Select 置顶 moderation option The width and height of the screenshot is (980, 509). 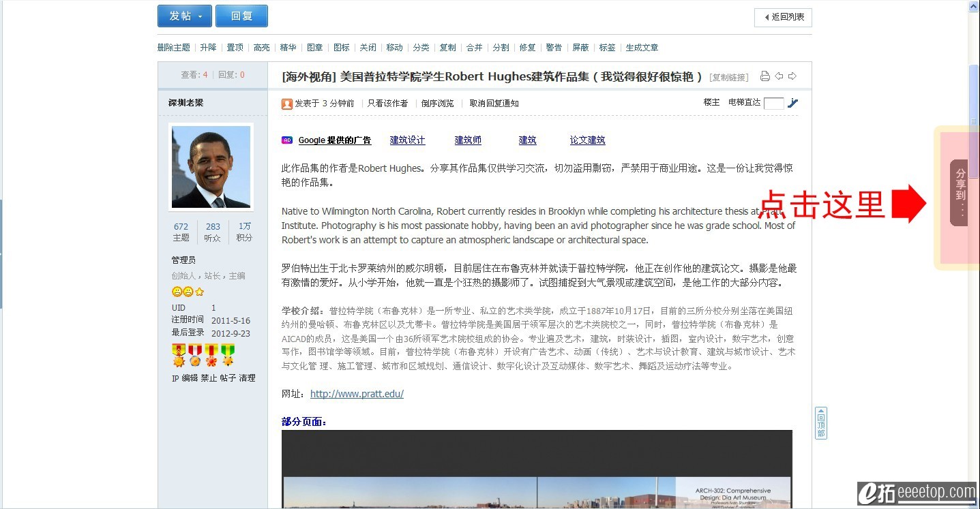(235, 48)
